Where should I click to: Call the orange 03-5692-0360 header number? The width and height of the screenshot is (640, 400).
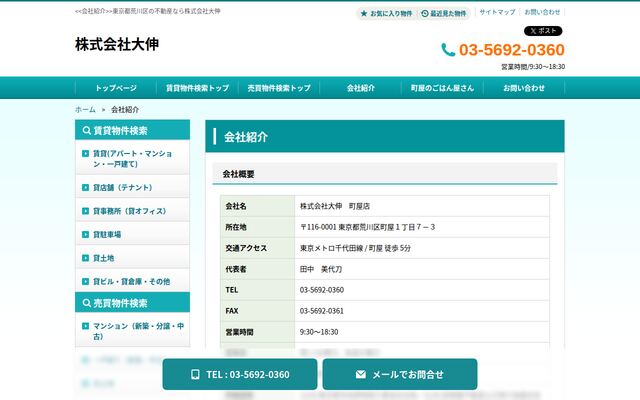pos(512,50)
